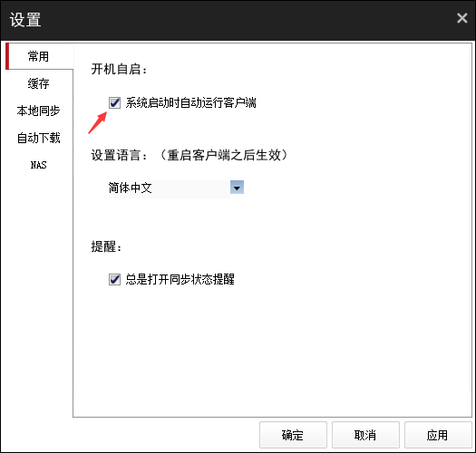Image resolution: width=476 pixels, height=453 pixels.
Task: Go to the 自动下载 tab
Action: click(x=39, y=138)
